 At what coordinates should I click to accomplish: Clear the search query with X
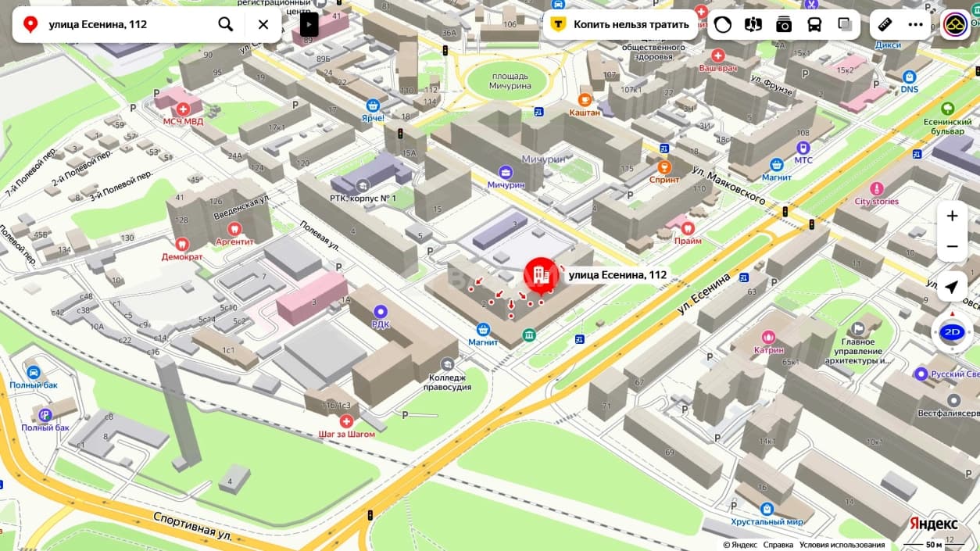coord(263,24)
